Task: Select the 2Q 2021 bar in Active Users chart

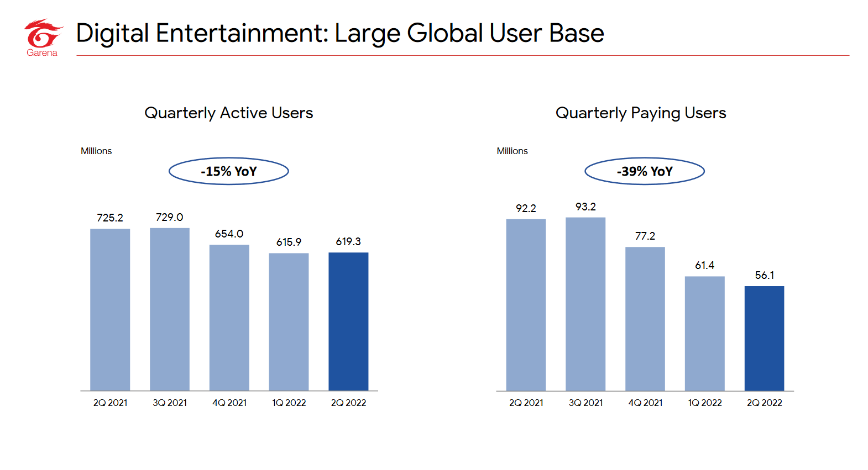Action: [110, 310]
